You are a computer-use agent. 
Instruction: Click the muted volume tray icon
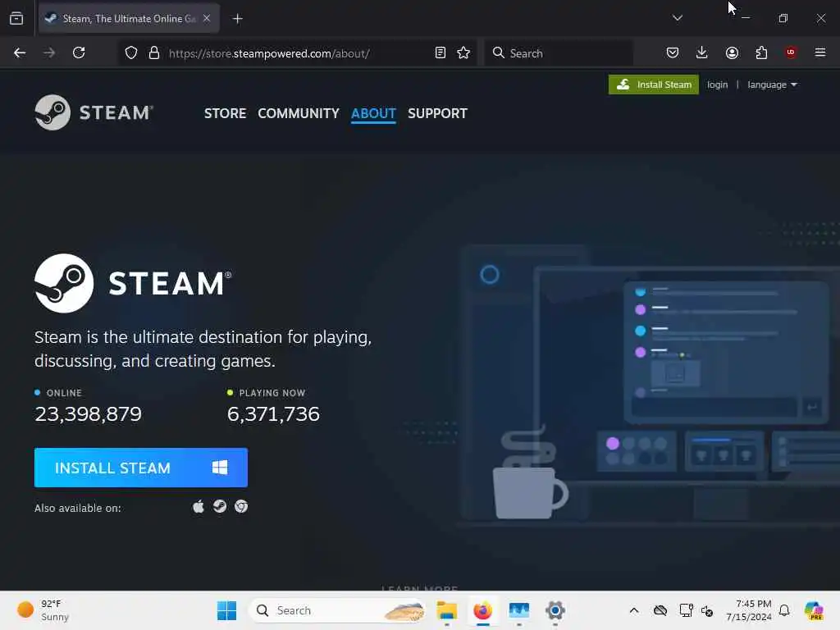pyautogui.click(x=707, y=610)
